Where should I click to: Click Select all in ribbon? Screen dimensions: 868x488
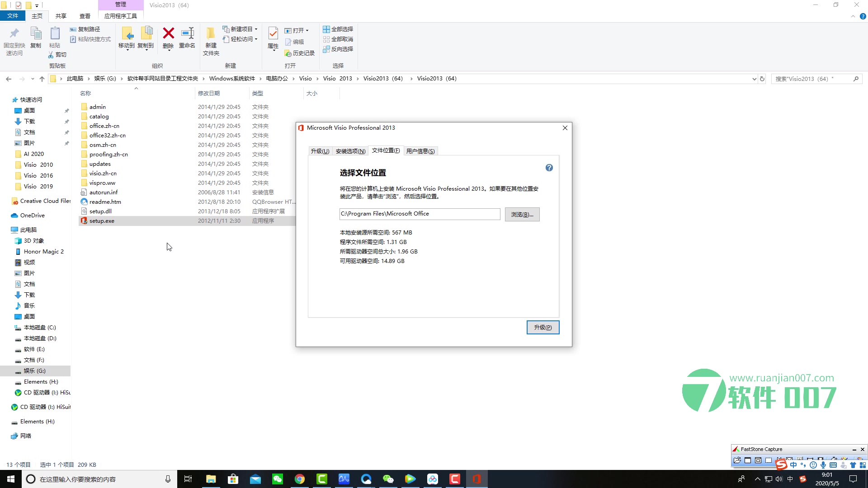coord(338,29)
